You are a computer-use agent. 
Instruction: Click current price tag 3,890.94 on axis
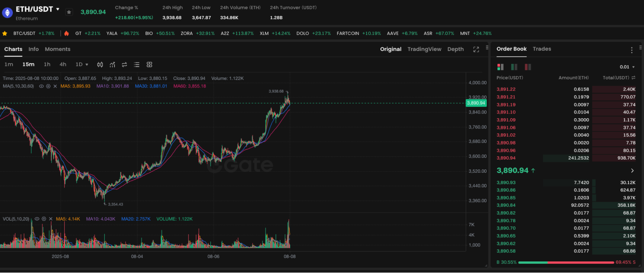(x=476, y=103)
